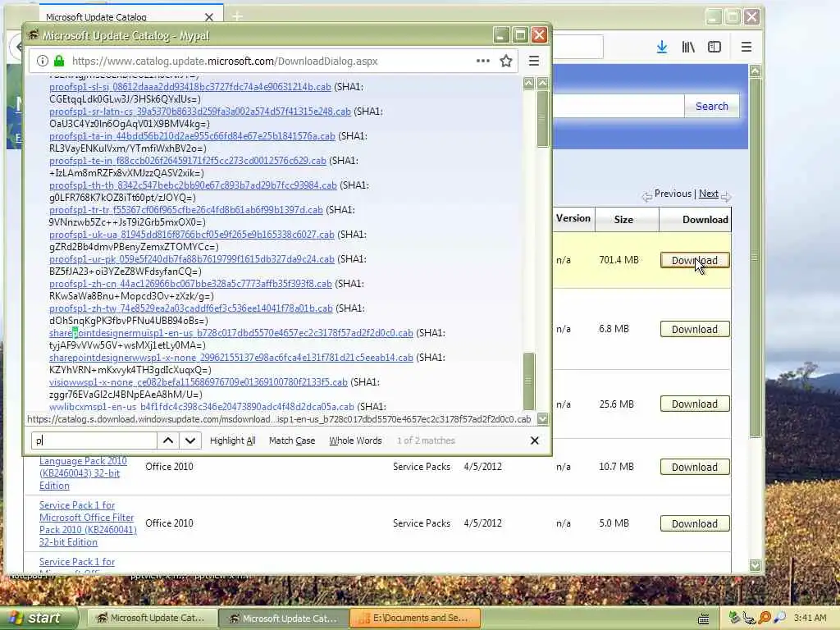Go to the Next results page

point(708,194)
